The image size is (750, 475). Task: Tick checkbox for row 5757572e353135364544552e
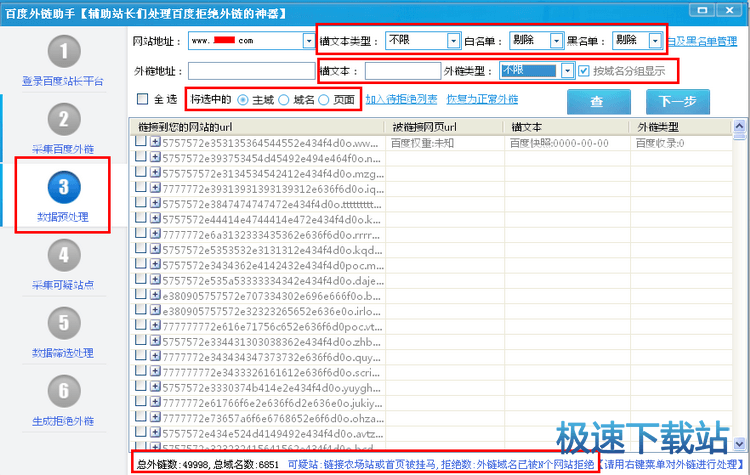141,141
